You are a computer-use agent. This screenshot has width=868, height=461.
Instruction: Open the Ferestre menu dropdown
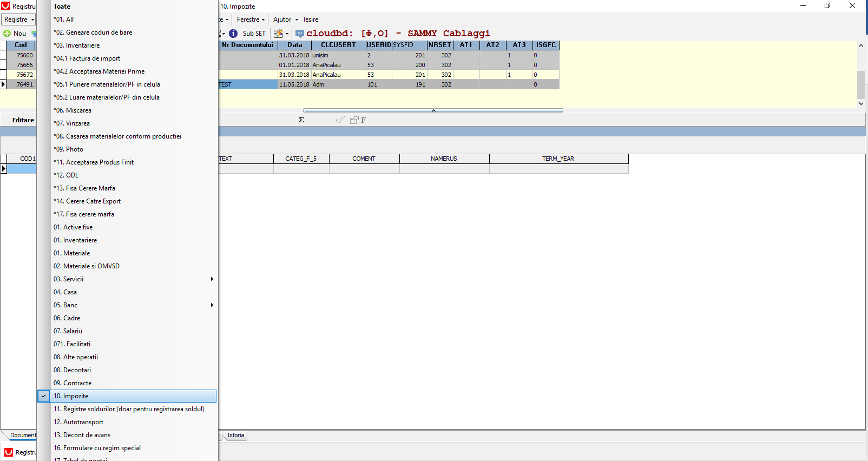(x=251, y=19)
